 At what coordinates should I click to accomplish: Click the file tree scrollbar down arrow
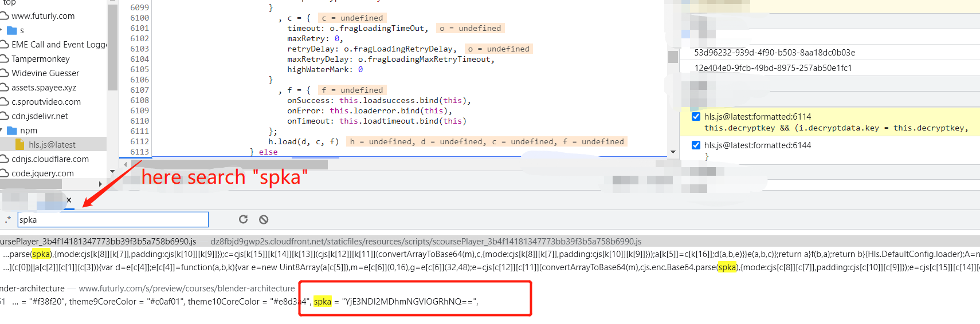[112, 172]
